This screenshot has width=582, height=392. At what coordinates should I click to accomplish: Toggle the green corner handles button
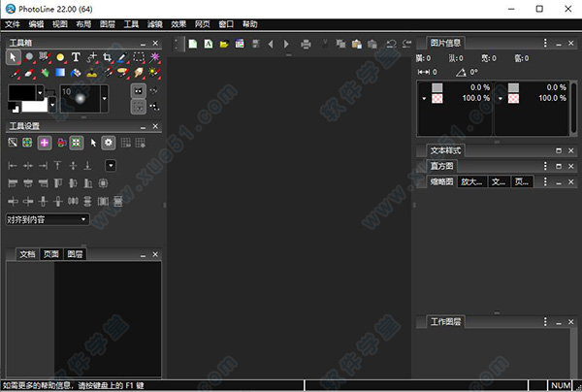pos(76,143)
